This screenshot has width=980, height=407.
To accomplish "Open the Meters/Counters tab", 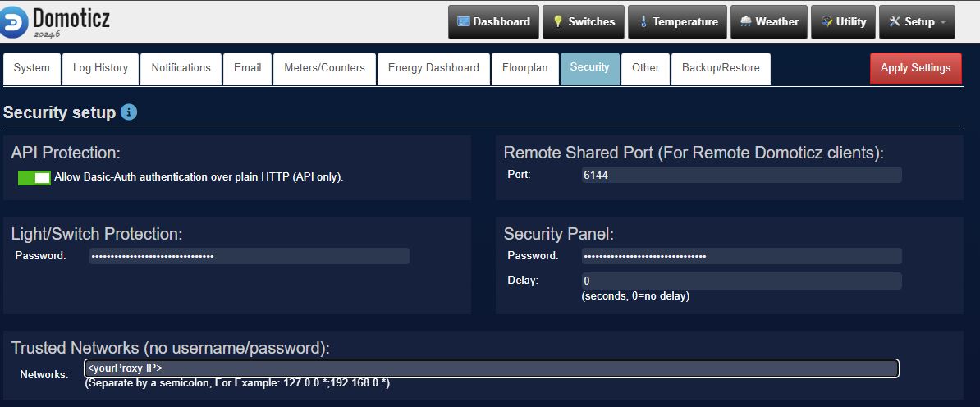I will [x=324, y=68].
